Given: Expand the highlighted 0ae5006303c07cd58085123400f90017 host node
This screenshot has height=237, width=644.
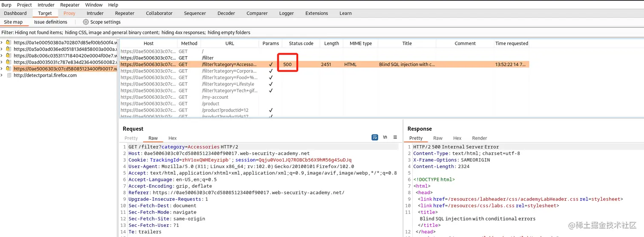Looking at the screenshot, I should click(2, 69).
